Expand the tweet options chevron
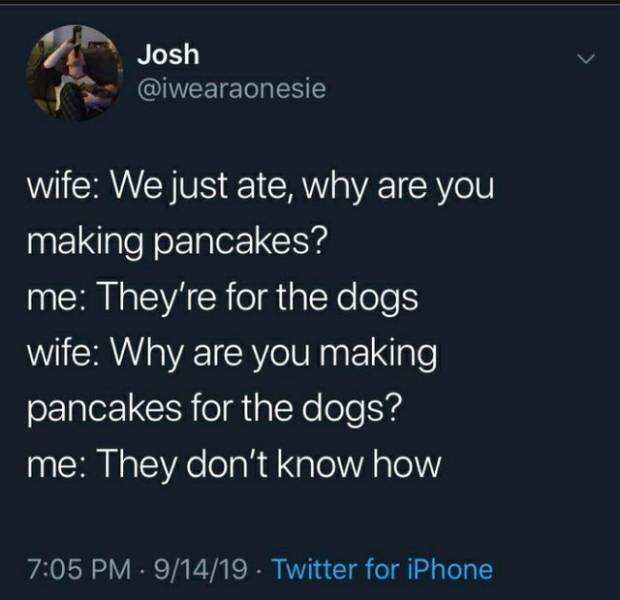Screen dimensions: 620x600 pos(585,59)
